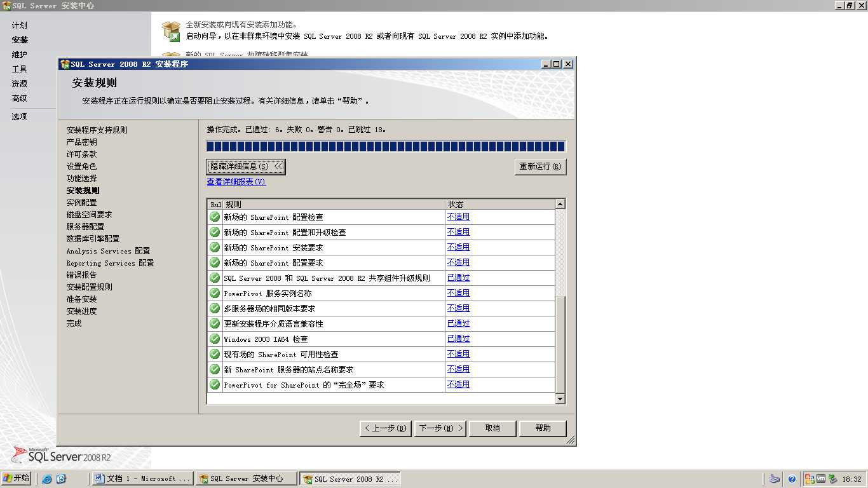868x488 pixels.
Task: Click the help question mark tray icon
Action: click(792, 479)
